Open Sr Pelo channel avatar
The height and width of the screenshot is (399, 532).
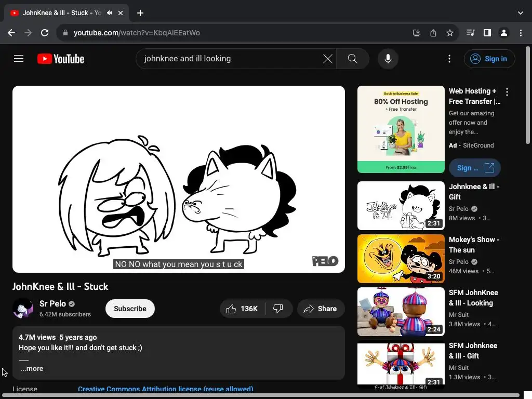click(x=23, y=309)
